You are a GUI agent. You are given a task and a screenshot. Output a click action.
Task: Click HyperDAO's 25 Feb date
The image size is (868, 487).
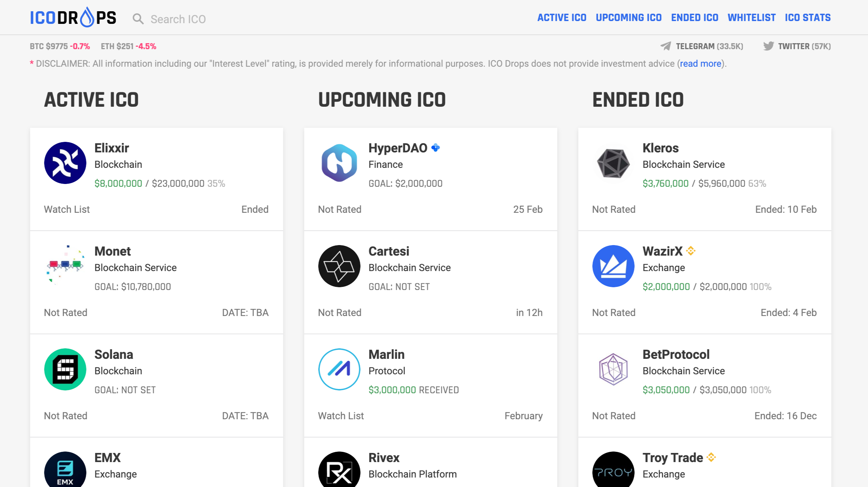tap(528, 210)
